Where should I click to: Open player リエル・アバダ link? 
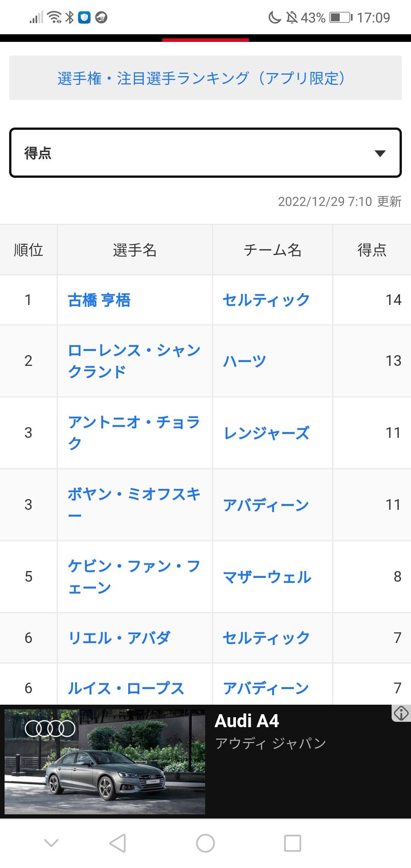[x=119, y=638]
